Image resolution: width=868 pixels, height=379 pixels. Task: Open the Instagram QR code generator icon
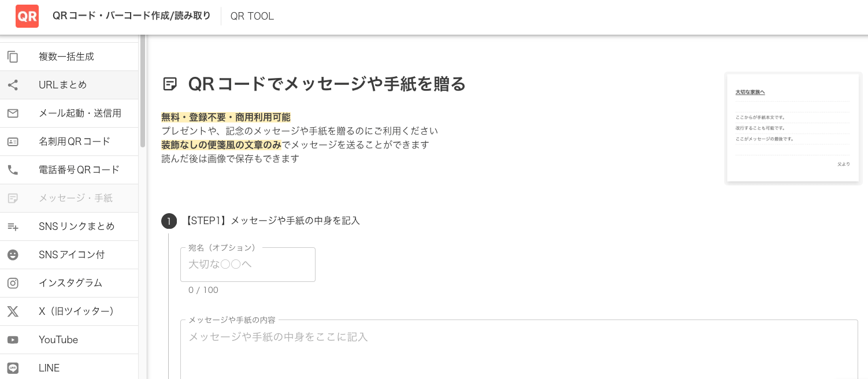point(13,283)
